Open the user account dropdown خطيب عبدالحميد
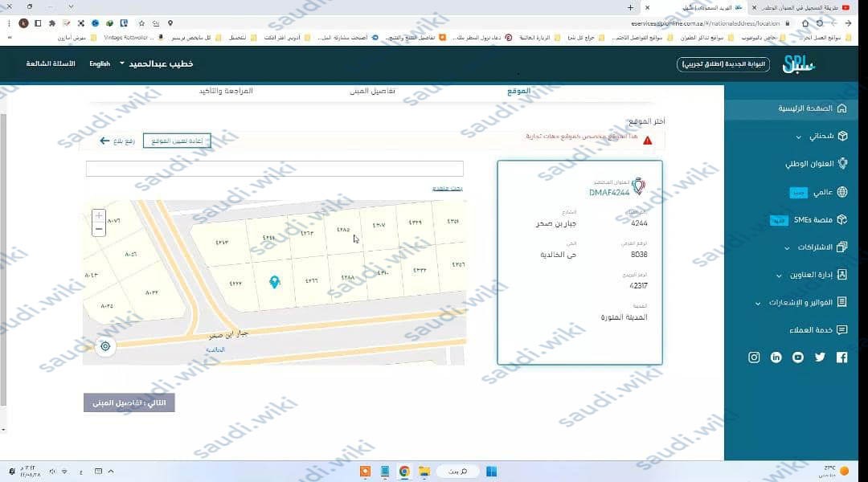 coord(156,64)
